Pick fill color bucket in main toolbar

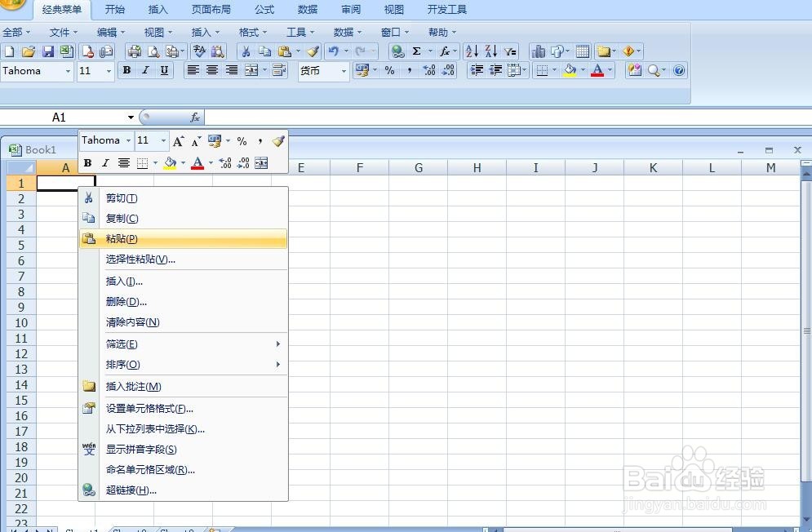[x=570, y=70]
